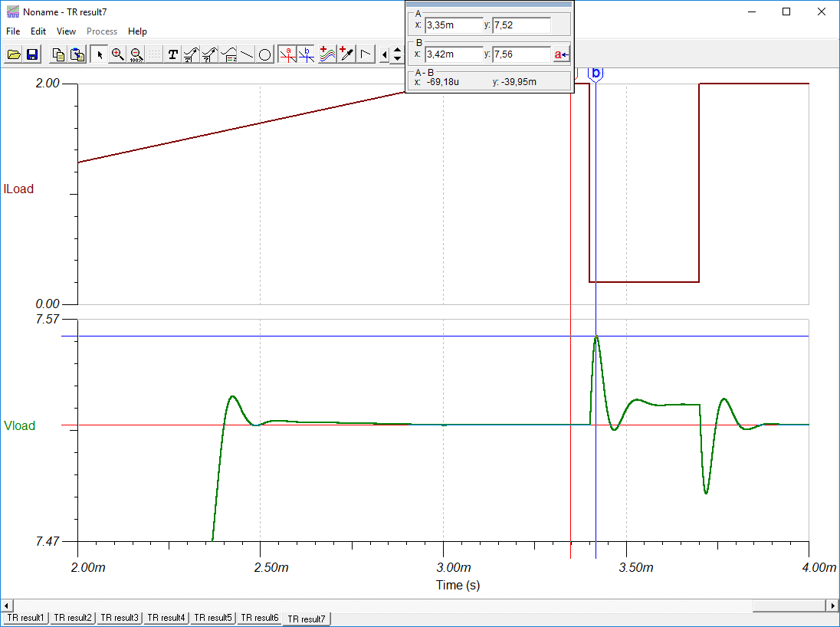Click the left arrow toolbar button
840x627 pixels.
pos(384,54)
